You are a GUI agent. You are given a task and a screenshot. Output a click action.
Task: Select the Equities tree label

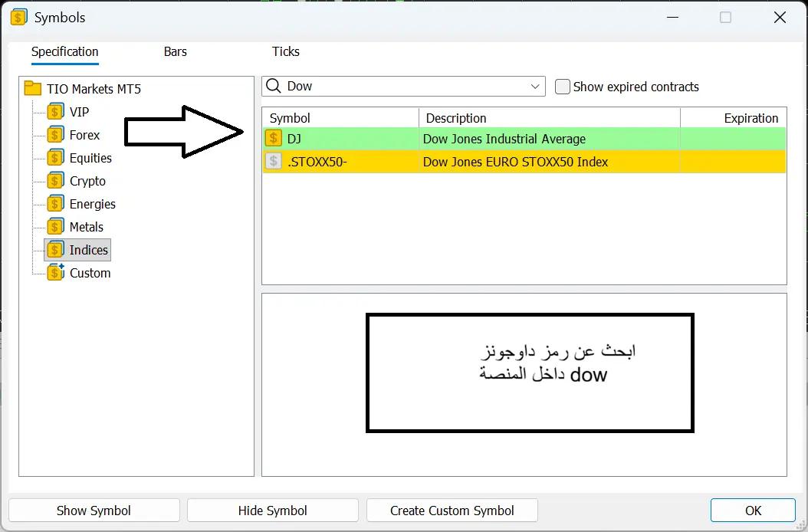90,158
